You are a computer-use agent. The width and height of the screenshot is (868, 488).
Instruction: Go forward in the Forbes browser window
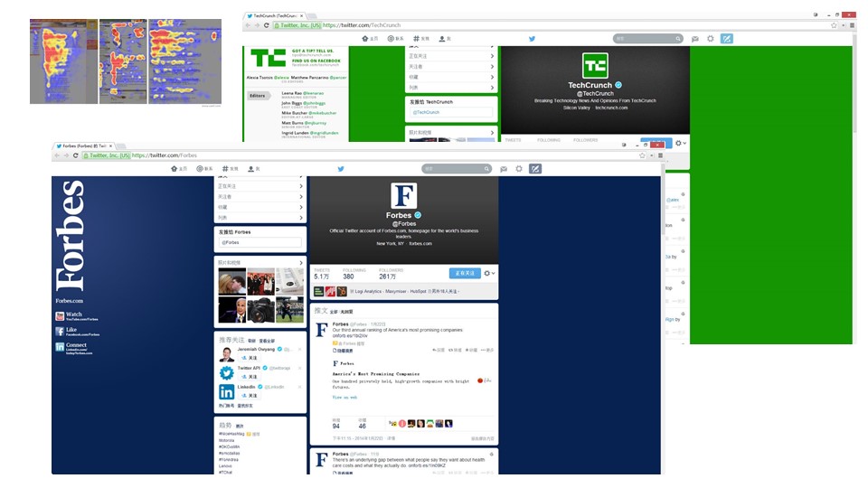click(x=66, y=155)
